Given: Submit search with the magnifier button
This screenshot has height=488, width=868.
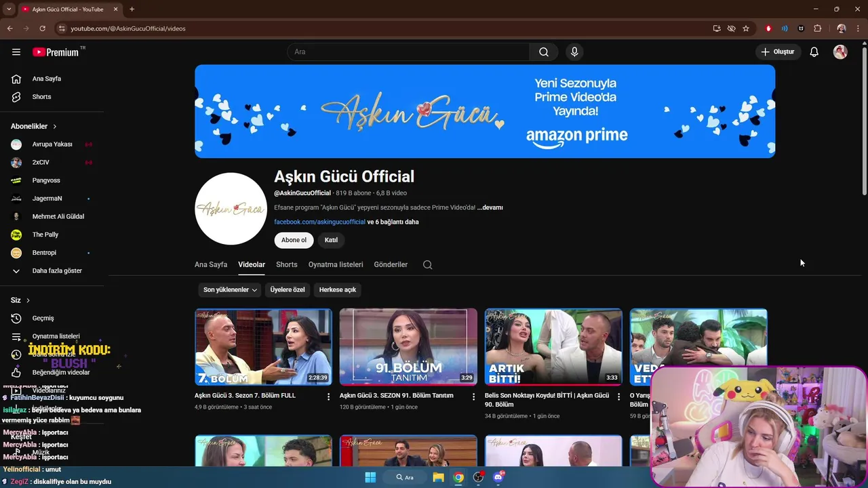Looking at the screenshot, I should coord(544,52).
